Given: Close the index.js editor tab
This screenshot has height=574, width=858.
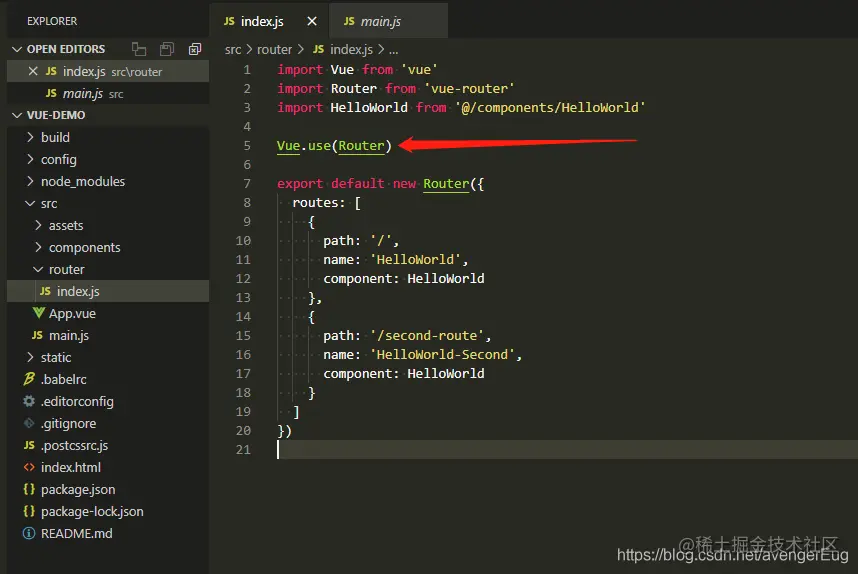Looking at the screenshot, I should click(x=312, y=21).
